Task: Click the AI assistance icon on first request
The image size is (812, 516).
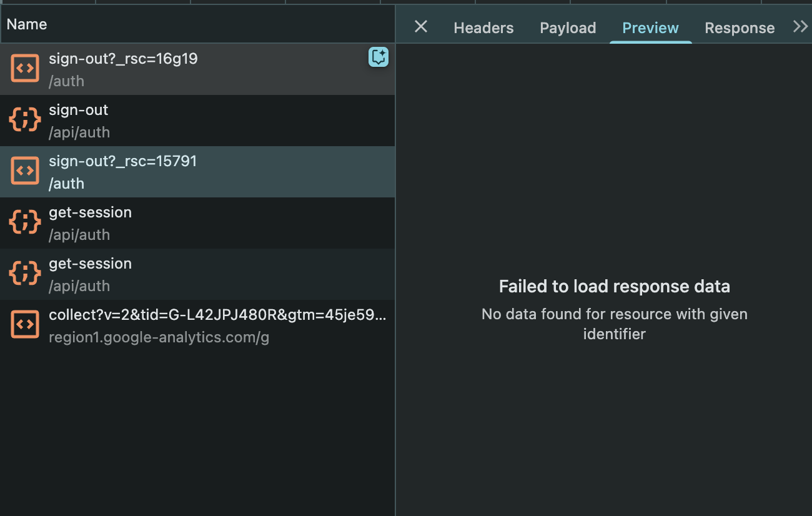Action: point(379,57)
